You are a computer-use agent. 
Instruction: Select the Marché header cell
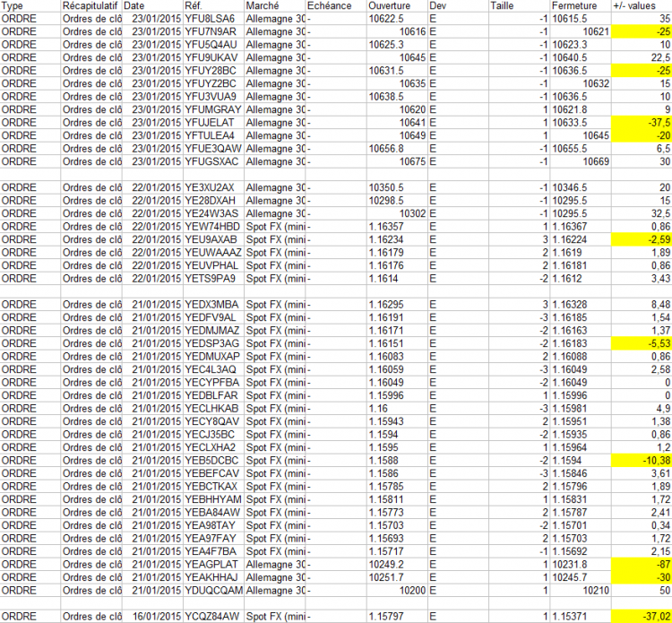pyautogui.click(x=275, y=6)
